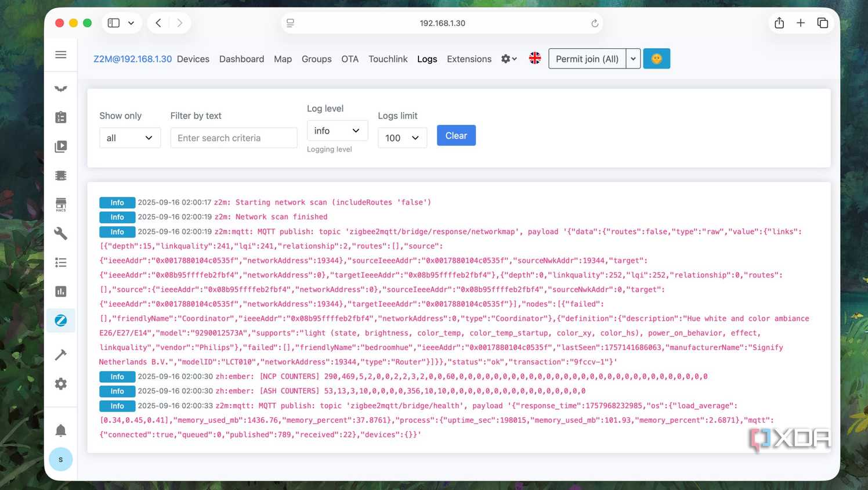The image size is (868, 490).
Task: Switch to the Dashboard tab
Action: [x=241, y=59]
